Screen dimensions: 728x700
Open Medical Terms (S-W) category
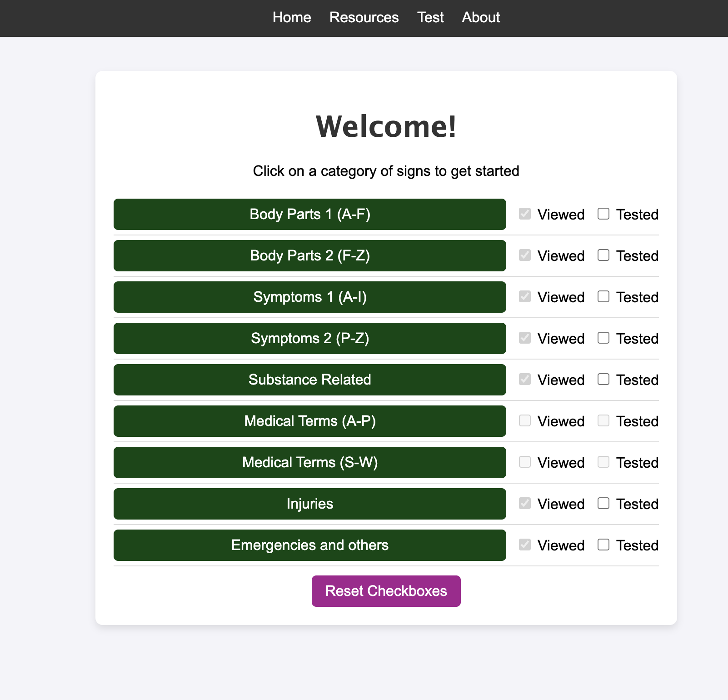(310, 462)
